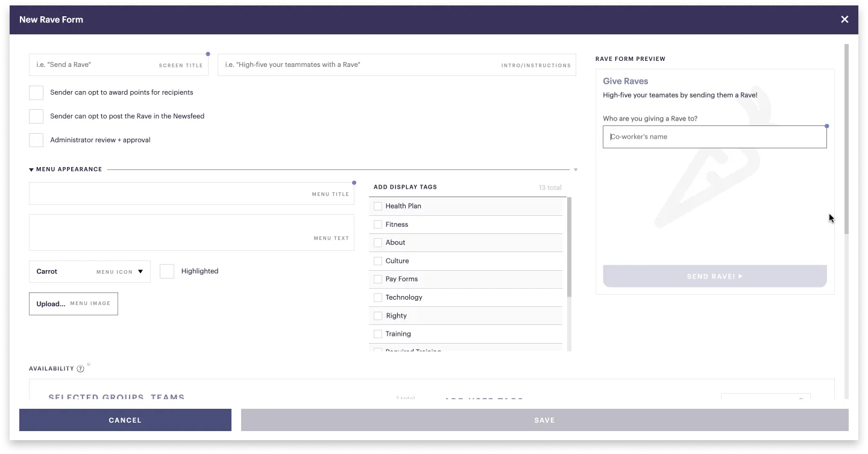Screen dimensions: 868x454
Task: Click the "Rave Form Preview" label
Action: point(631,59)
